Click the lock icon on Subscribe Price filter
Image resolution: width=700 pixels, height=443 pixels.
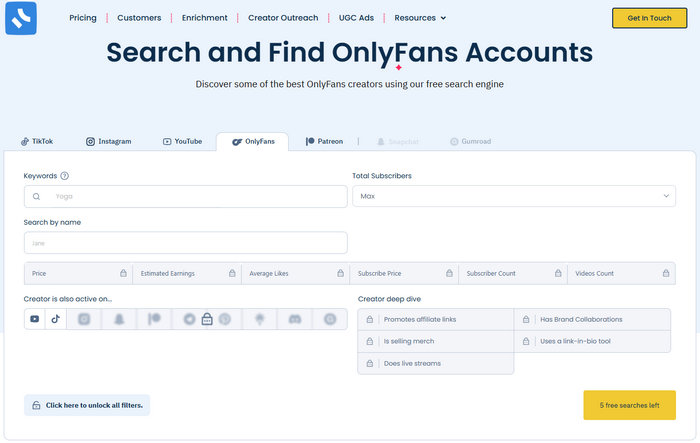tap(449, 273)
